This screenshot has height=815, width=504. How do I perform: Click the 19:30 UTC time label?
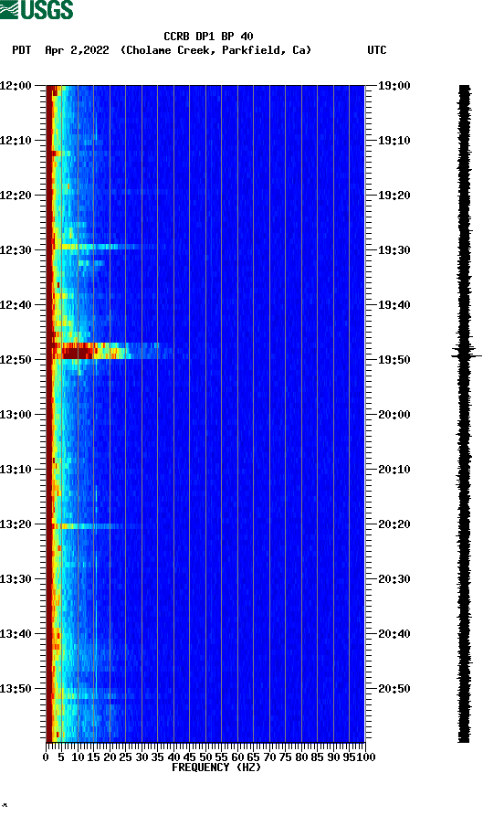[x=394, y=250]
